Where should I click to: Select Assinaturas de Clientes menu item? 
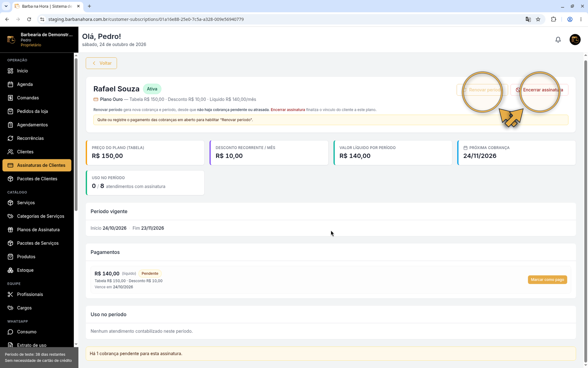tap(37, 165)
